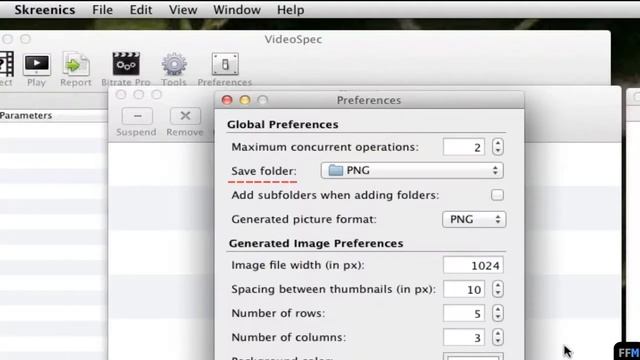Adjust the Number of rows stepper
640x360 pixels.
498,313
